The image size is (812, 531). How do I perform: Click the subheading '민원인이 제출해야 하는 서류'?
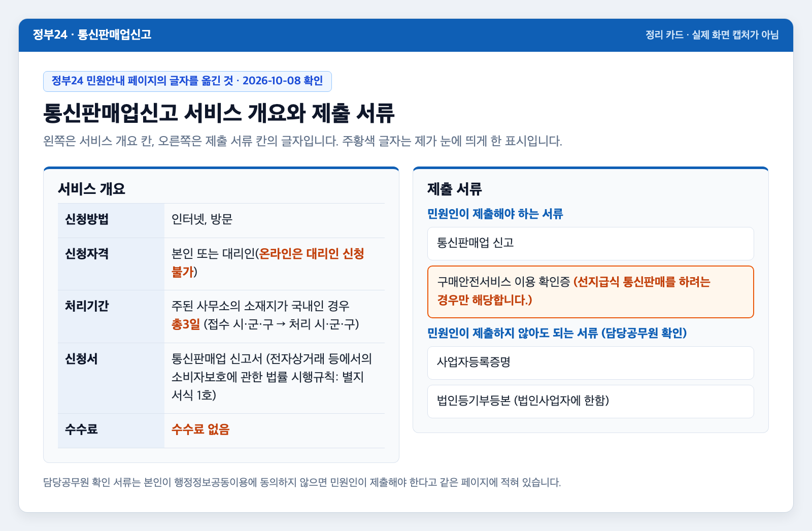point(495,214)
